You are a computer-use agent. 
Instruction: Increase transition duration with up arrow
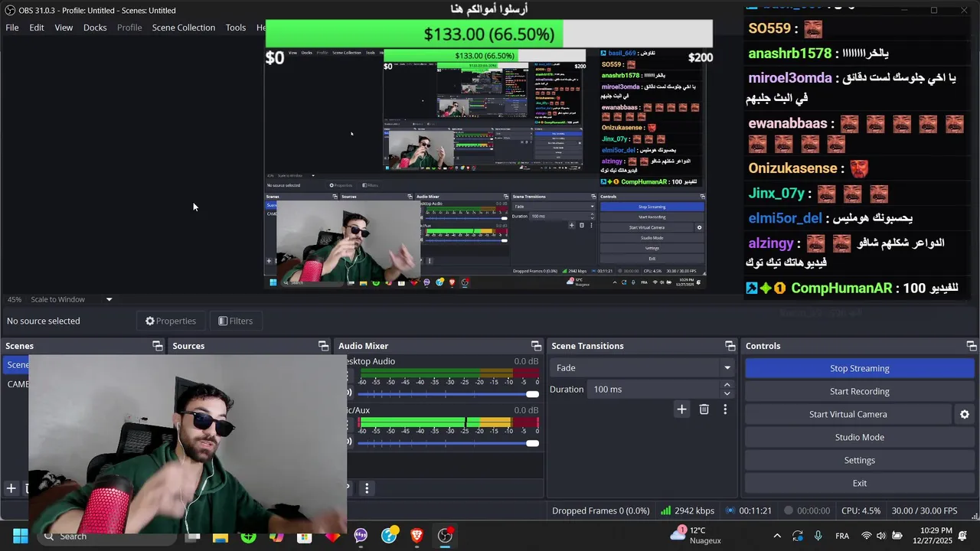click(x=727, y=385)
